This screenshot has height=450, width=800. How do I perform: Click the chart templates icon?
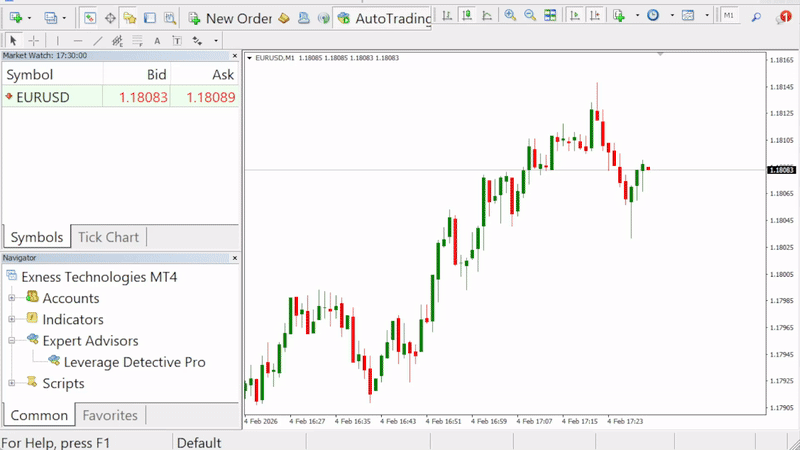(688, 15)
